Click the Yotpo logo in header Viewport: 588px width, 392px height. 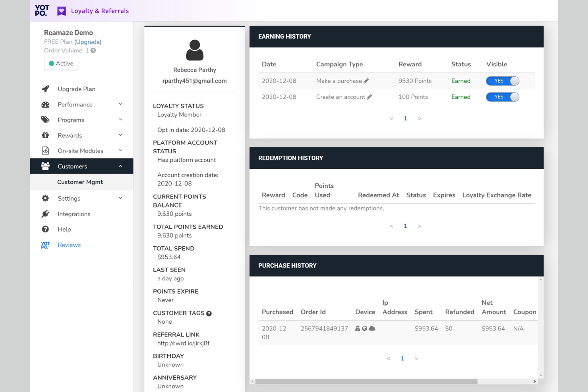[42, 10]
